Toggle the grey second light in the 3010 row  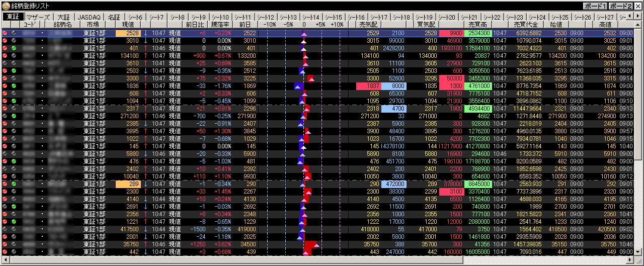pos(14,41)
